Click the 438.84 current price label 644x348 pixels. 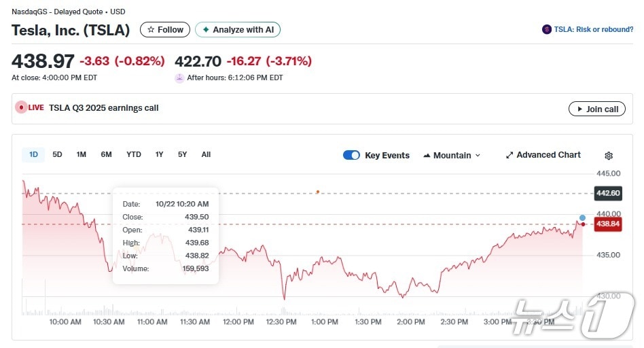[x=608, y=224]
